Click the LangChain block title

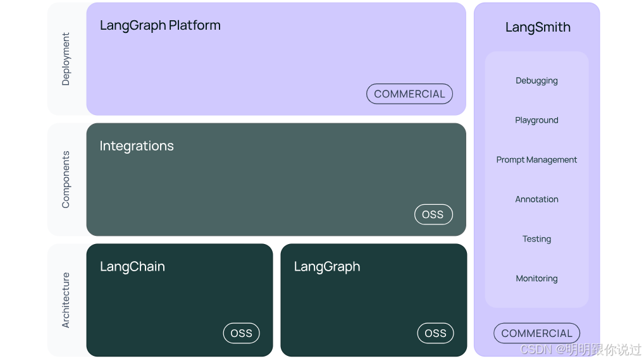132,267
